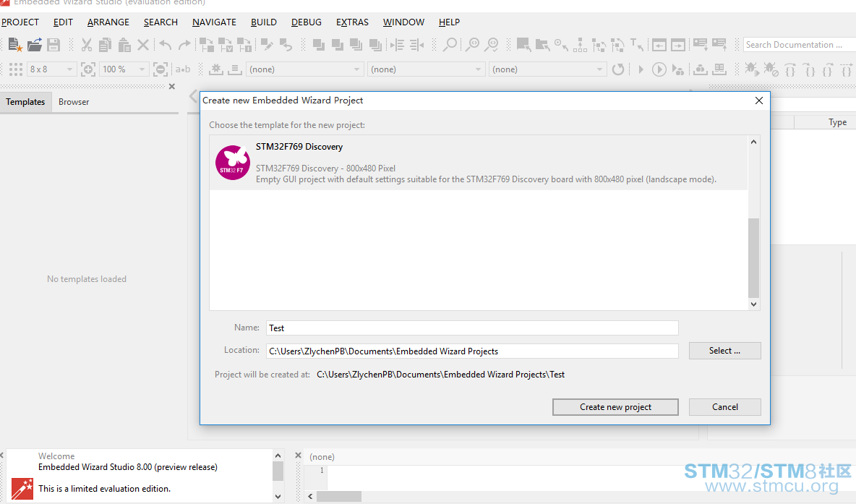The width and height of the screenshot is (856, 504).
Task: Click the a•b text toolbar icon
Action: [x=183, y=69]
